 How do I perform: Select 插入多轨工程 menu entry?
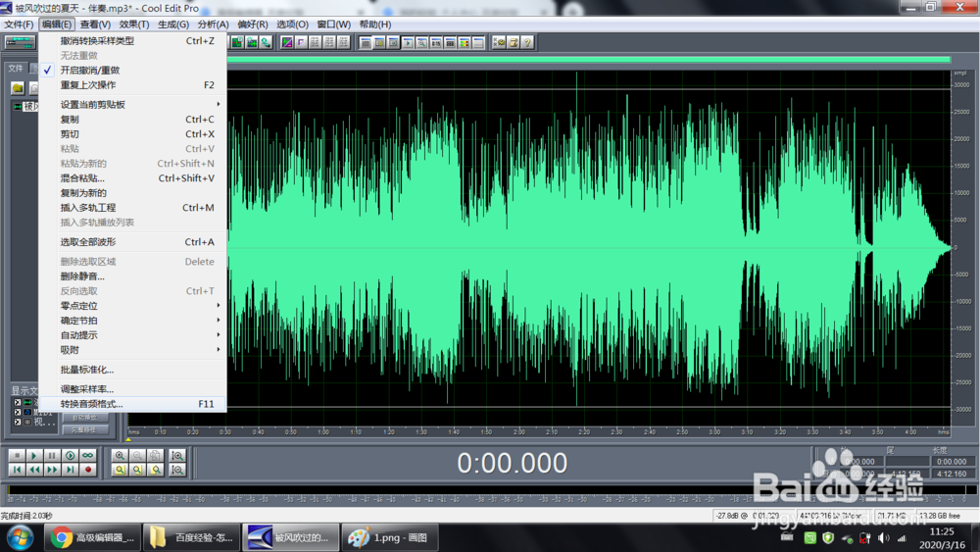[132, 208]
